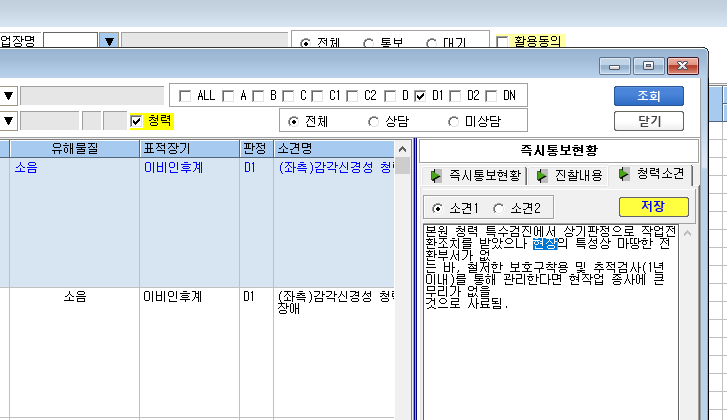Click green arrow icon on 즉시통보현황 tab
Screen dimensions: 727x420
pos(436,176)
